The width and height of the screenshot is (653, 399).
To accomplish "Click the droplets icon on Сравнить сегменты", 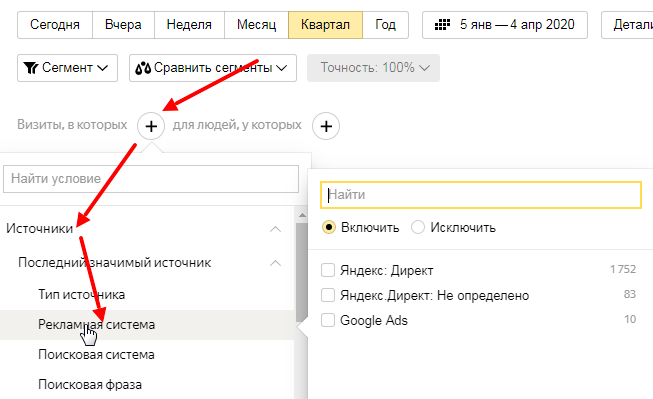I will click(143, 68).
